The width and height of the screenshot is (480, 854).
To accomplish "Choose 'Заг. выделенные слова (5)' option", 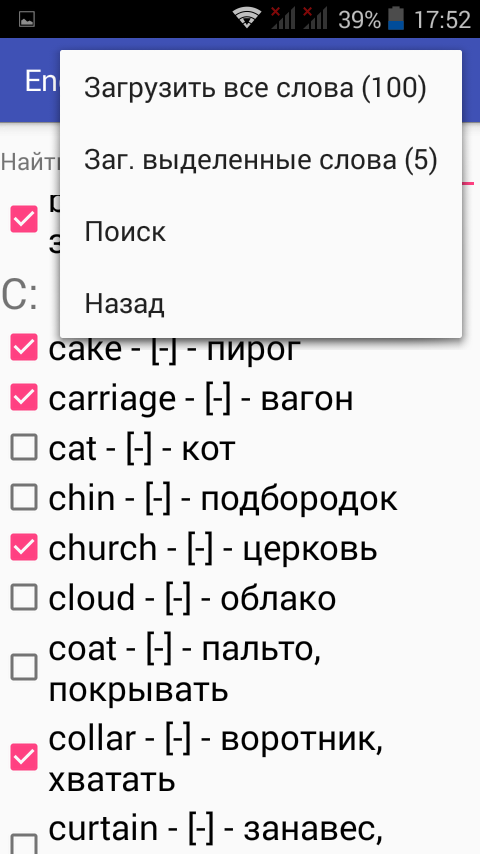I will (261, 160).
